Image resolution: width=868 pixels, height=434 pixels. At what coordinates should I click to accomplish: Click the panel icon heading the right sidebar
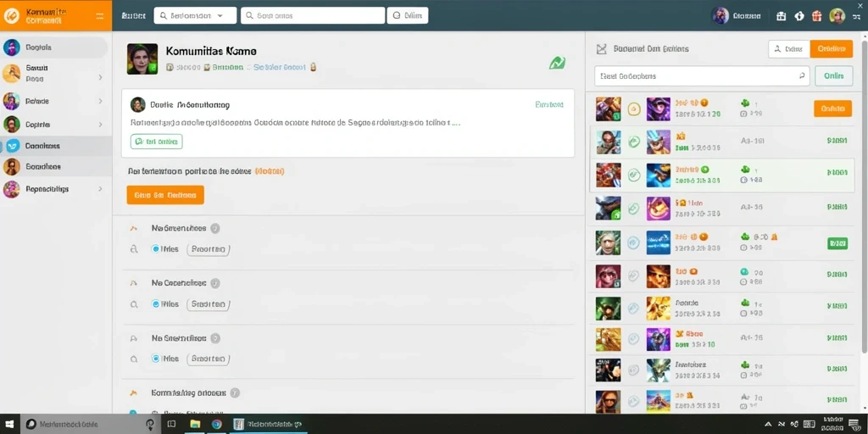(x=601, y=49)
